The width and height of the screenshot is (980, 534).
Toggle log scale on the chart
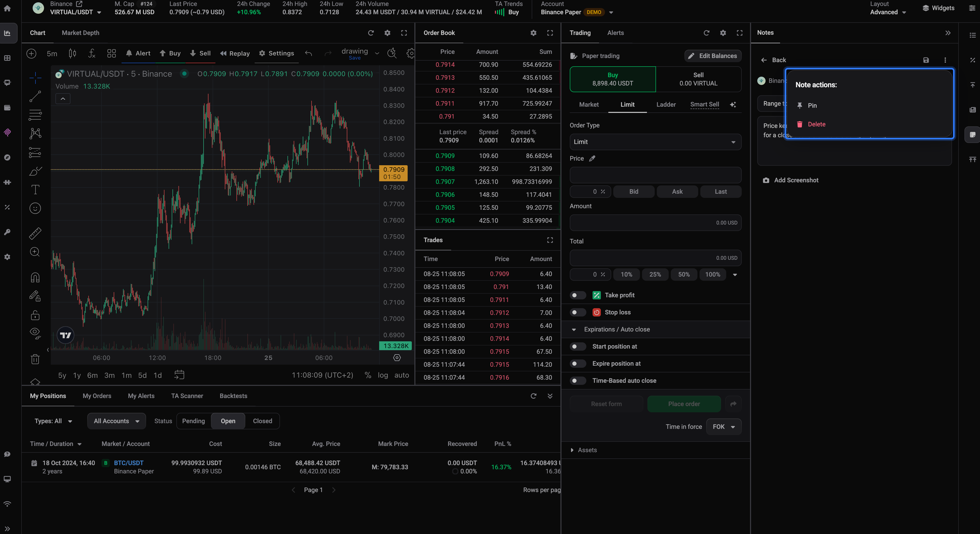pos(383,375)
